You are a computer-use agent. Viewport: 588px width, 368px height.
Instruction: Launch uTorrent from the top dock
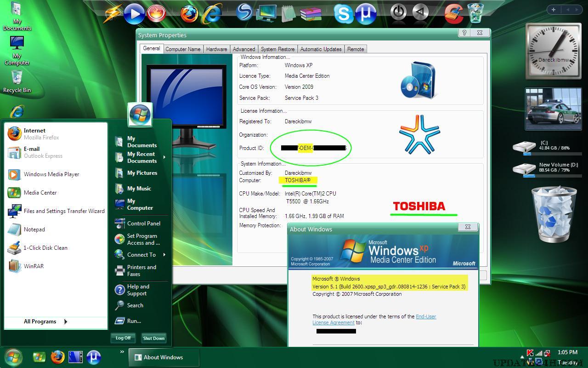pyautogui.click(x=366, y=14)
